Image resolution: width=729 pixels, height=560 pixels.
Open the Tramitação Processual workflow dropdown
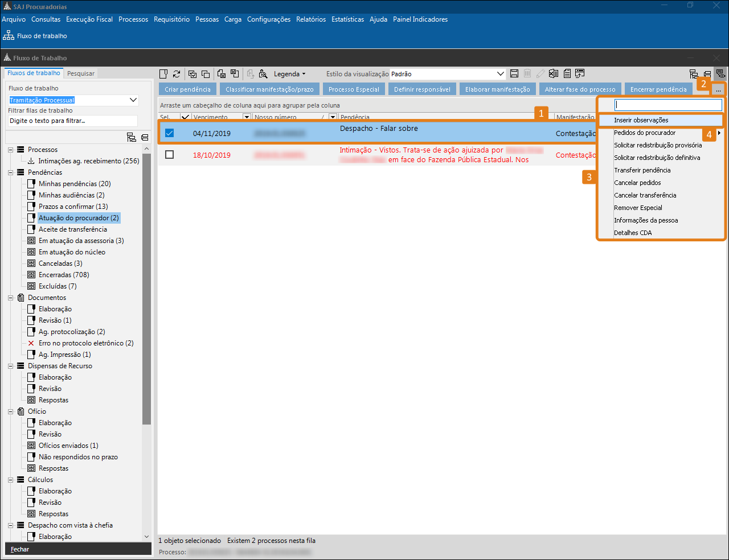point(73,100)
